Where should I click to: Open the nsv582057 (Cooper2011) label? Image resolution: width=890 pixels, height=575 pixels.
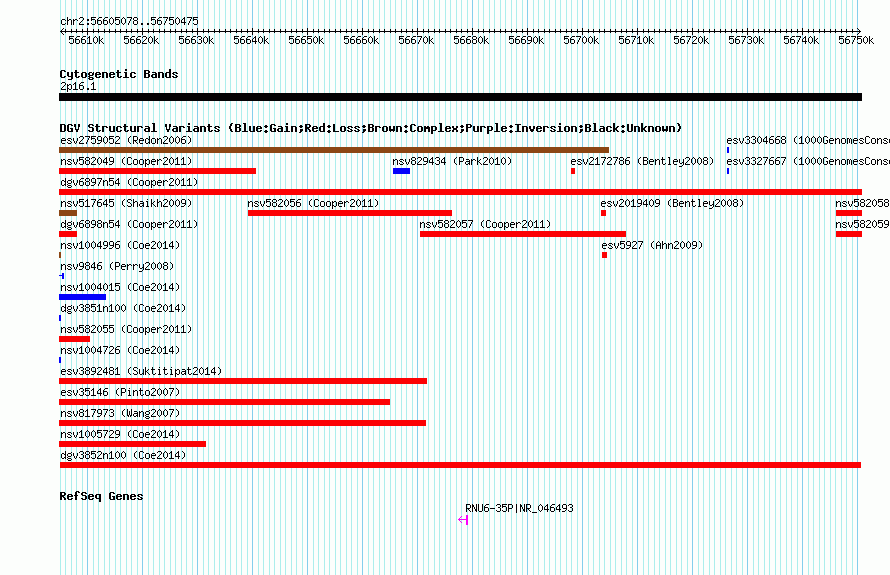[485, 224]
